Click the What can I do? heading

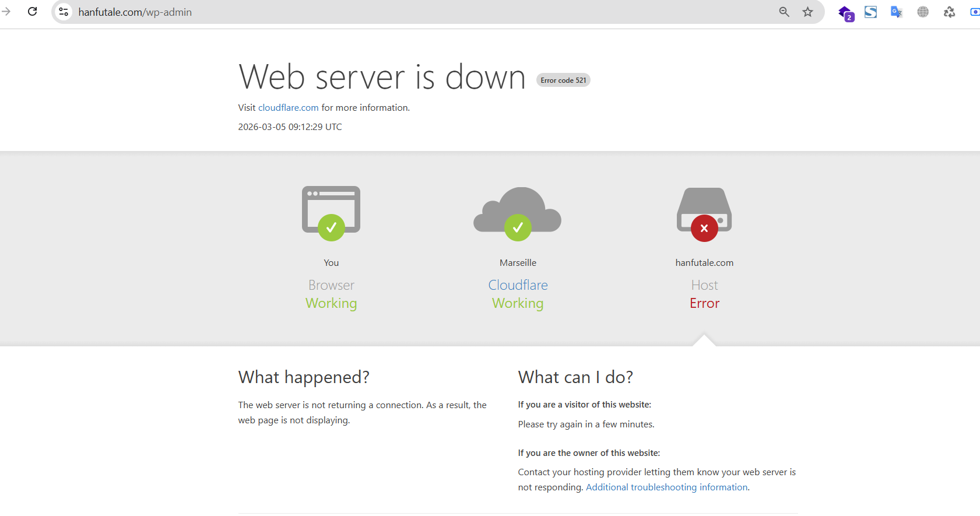[x=575, y=378]
